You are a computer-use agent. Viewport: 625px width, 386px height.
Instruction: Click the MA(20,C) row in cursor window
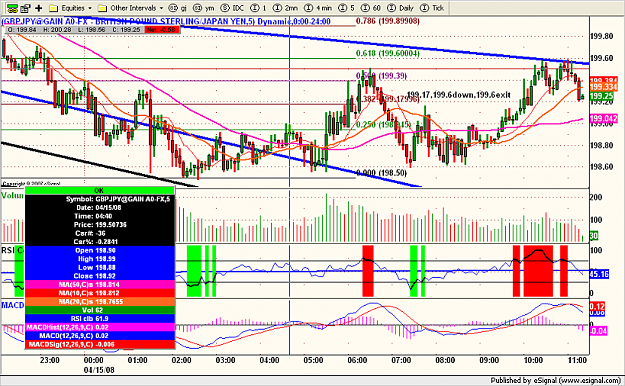point(100,301)
